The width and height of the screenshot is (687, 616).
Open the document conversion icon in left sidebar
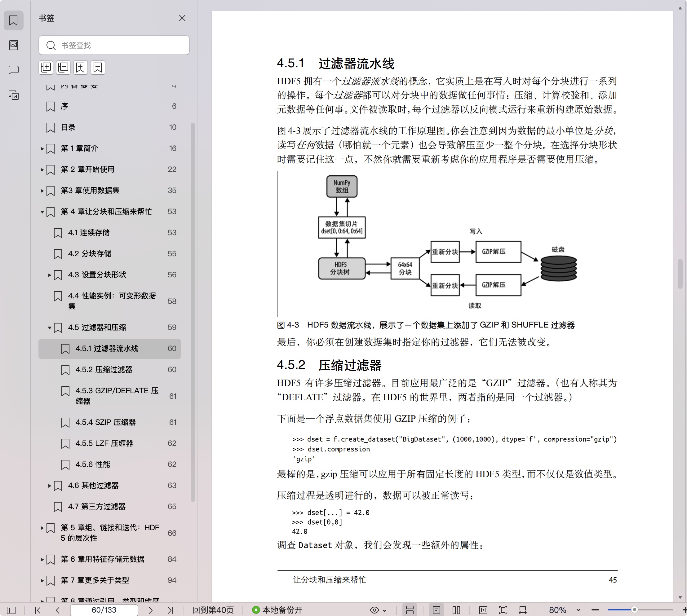[x=14, y=95]
